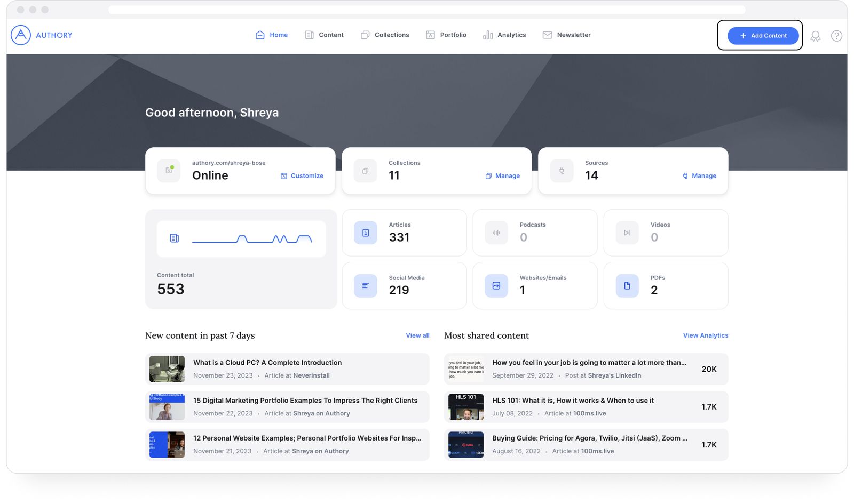Click Manage link in Collections card
Screen dimensions: 854x504
(x=502, y=176)
